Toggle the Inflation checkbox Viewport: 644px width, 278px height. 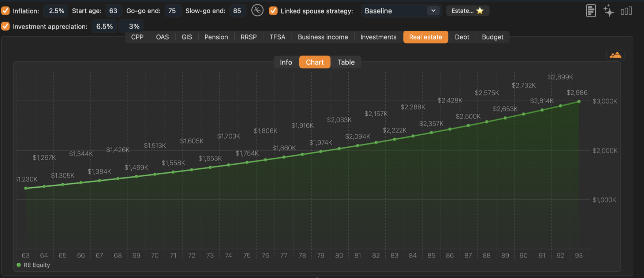click(x=5, y=11)
